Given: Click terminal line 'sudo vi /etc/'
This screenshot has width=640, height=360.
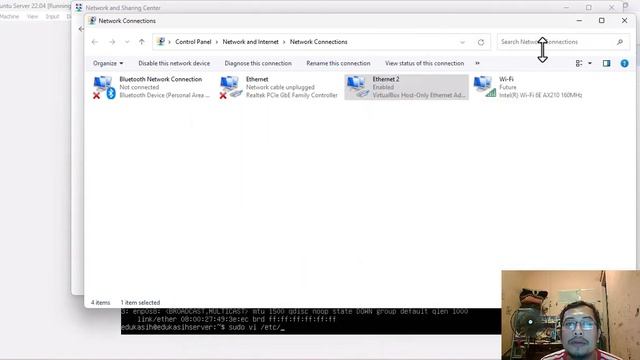Looking at the screenshot, I should [x=255, y=327].
